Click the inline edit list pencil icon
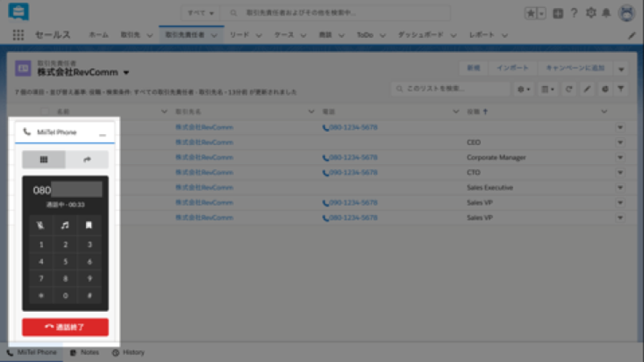 pyautogui.click(x=587, y=89)
